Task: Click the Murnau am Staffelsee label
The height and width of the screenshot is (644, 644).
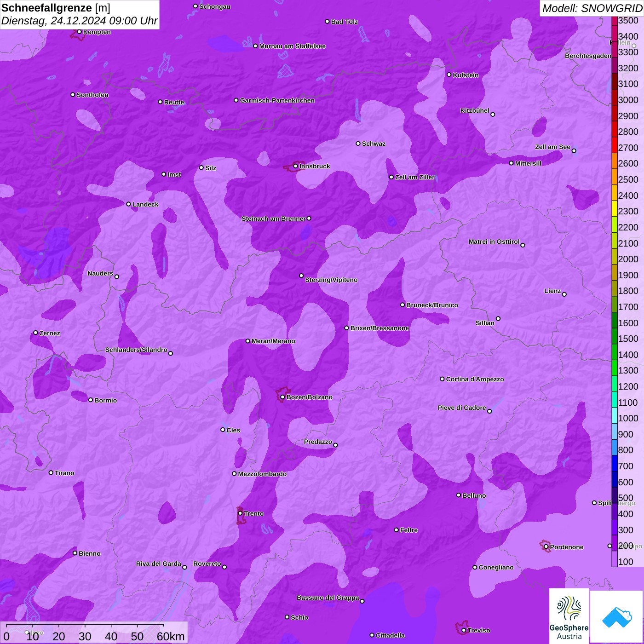Action: [293, 46]
